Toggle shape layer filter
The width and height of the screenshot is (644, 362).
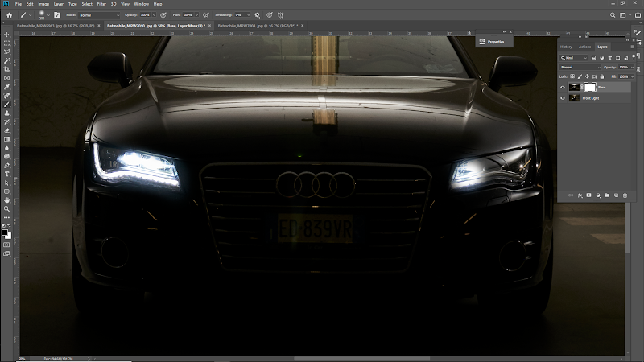click(617, 58)
